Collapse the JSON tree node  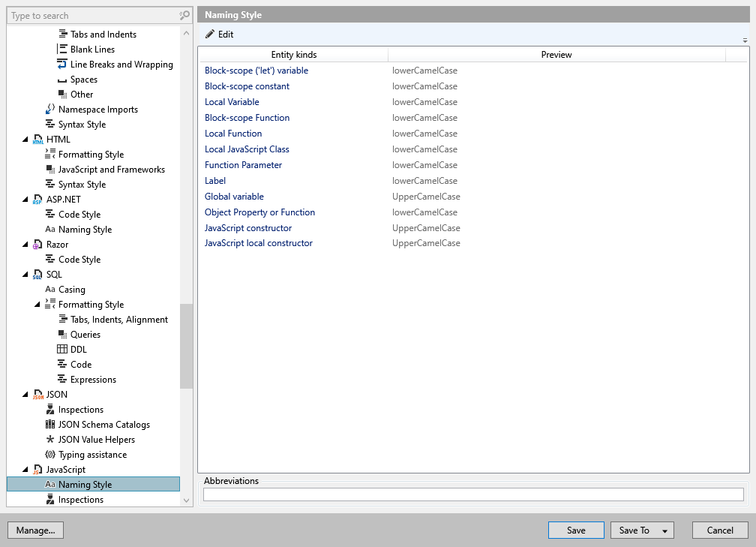point(25,395)
